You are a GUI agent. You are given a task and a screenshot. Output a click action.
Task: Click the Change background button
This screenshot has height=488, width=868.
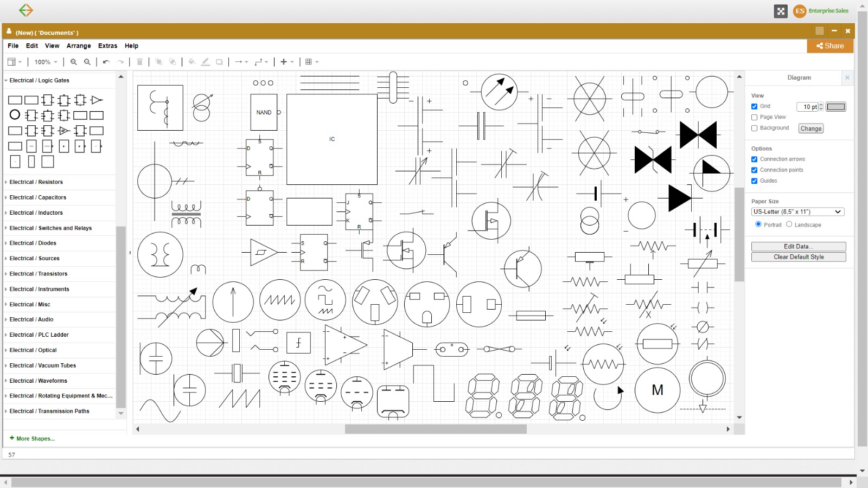click(x=811, y=129)
